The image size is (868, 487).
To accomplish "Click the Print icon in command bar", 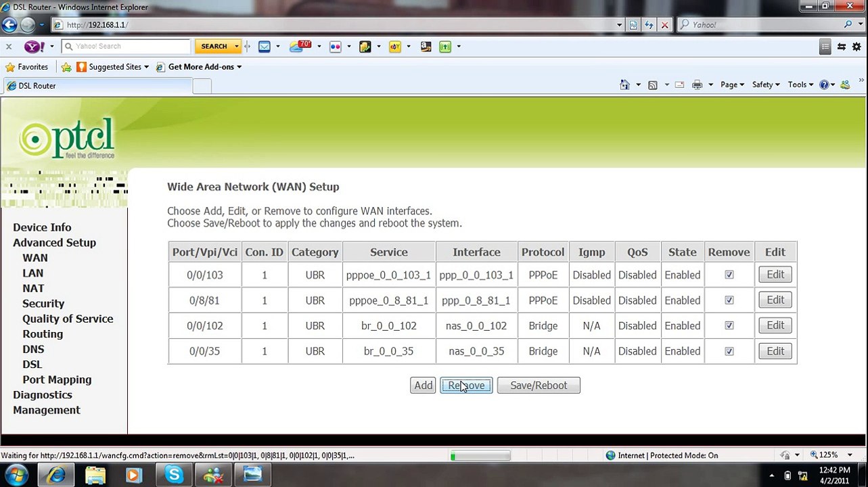I will [697, 85].
